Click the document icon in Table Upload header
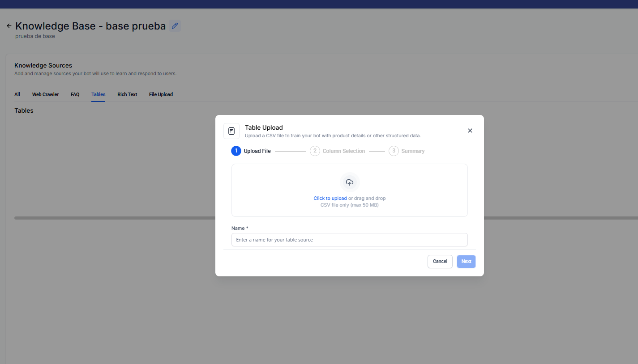638x364 pixels. 231,131
